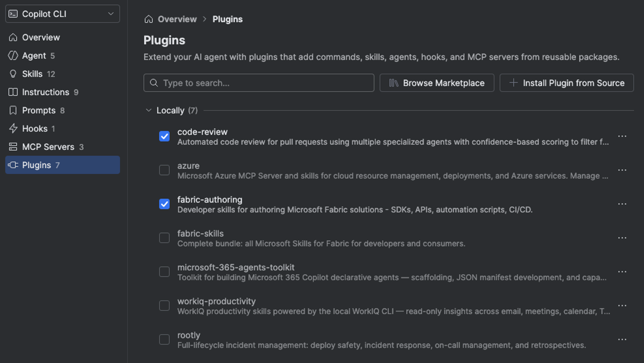The height and width of the screenshot is (363, 644).
Task: Click the Overview breadcrumb link
Action: [x=177, y=19]
